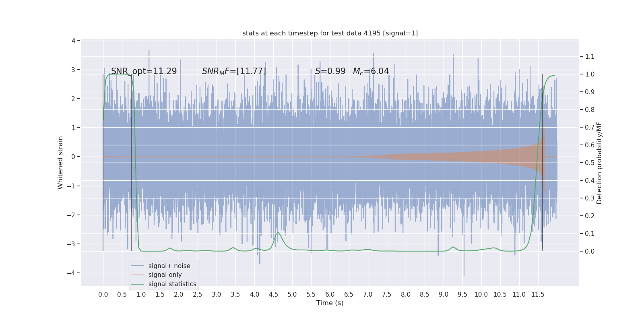Click the 0.0 tick on time axis
The width and height of the screenshot is (644, 322).
(x=103, y=295)
